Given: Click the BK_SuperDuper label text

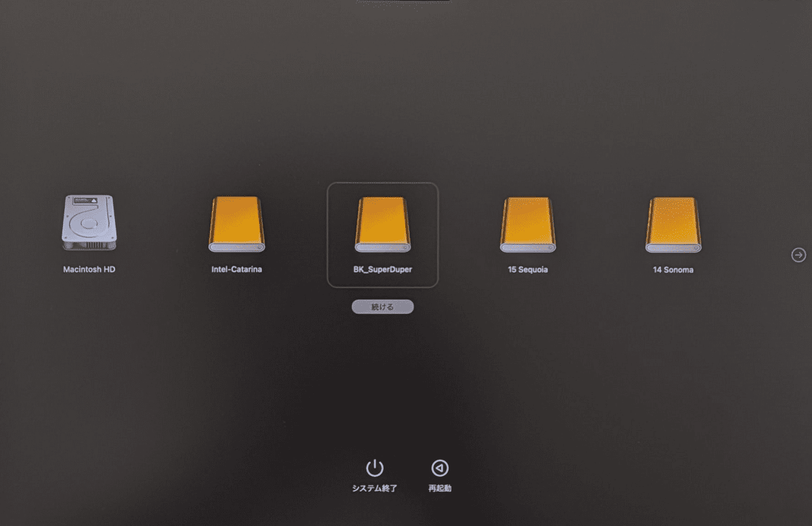Looking at the screenshot, I should point(382,269).
